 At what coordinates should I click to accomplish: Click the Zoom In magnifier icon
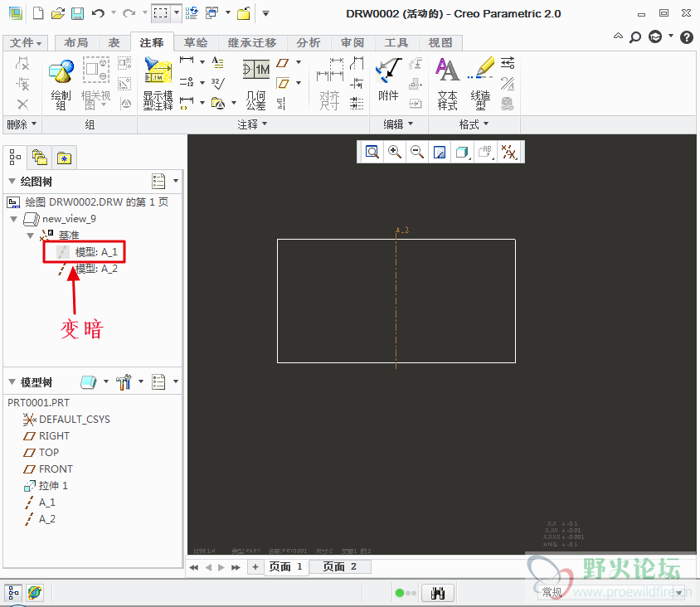(x=394, y=153)
